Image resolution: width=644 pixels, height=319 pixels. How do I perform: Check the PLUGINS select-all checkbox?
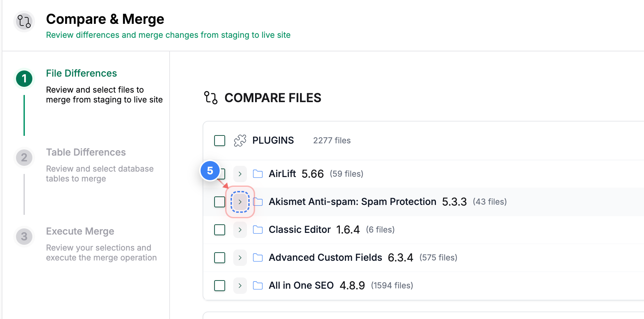click(220, 140)
